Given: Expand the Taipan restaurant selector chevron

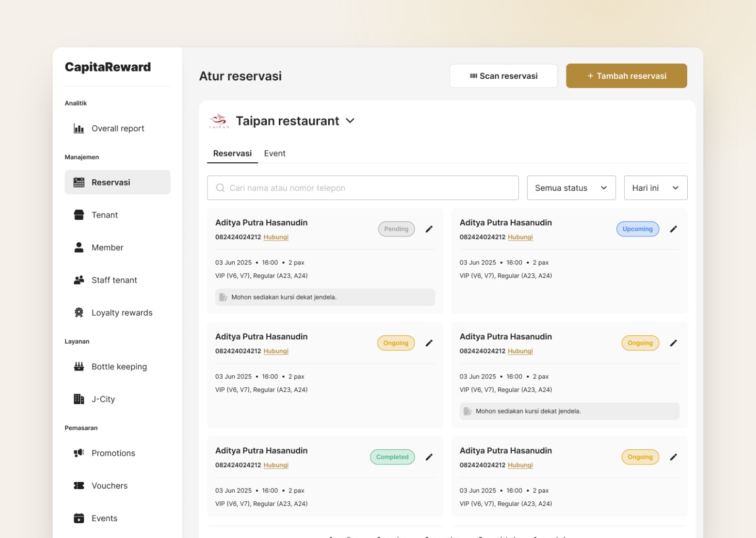Looking at the screenshot, I should coord(350,121).
